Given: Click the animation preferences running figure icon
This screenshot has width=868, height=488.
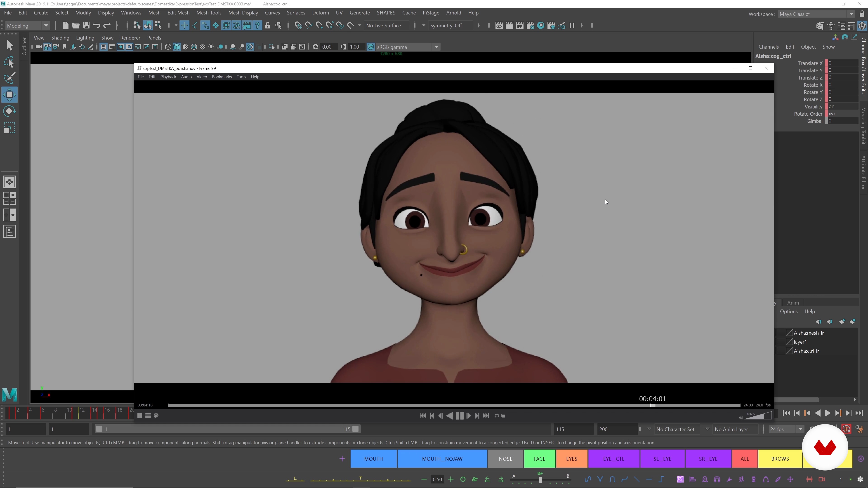Looking at the screenshot, I should (x=860, y=429).
